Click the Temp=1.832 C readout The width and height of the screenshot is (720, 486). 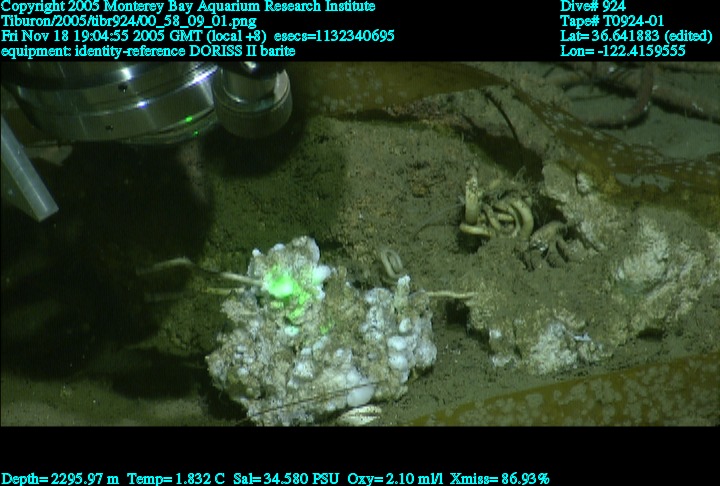[x=176, y=479]
